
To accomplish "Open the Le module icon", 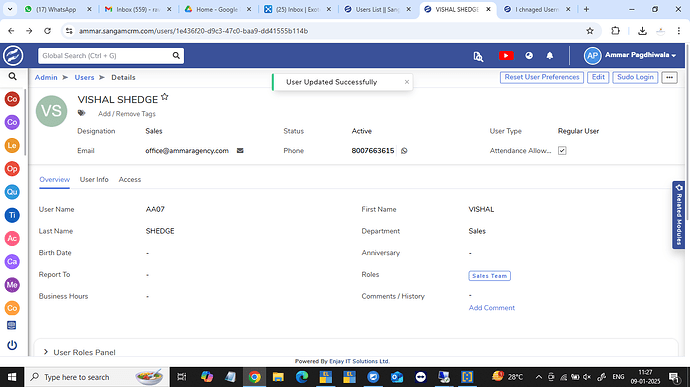I will coord(12,145).
